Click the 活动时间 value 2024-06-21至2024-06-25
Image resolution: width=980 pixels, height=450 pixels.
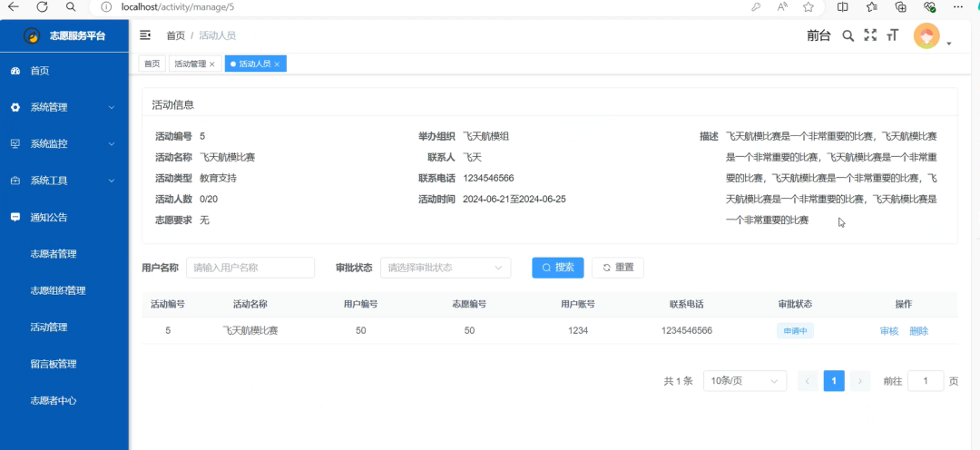click(x=514, y=200)
